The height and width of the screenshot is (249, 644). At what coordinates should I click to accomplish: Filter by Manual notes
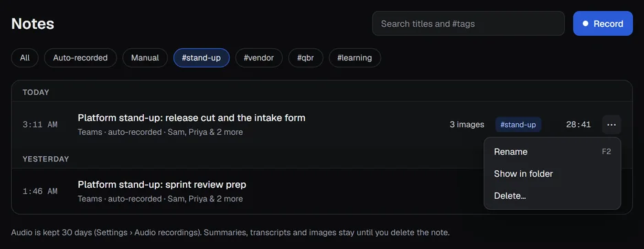pyautogui.click(x=145, y=58)
